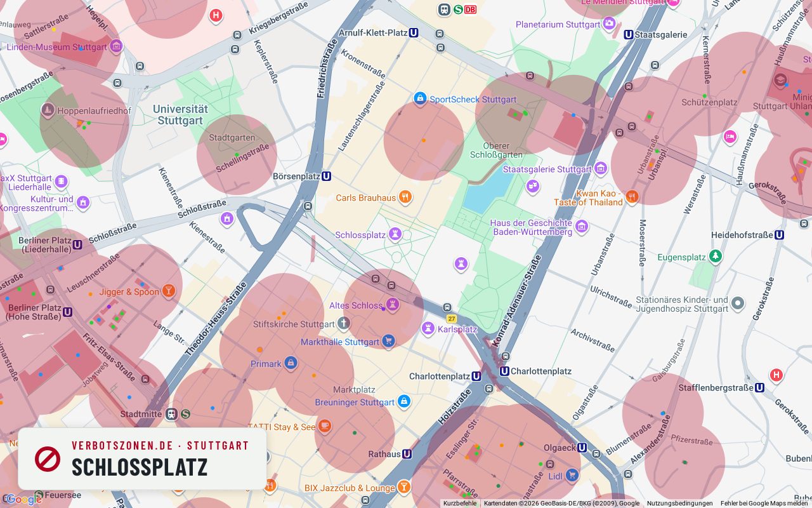The width and height of the screenshot is (812, 508).
Task: Click the TATTI Stay & See coffee pin
Action: 325,426
